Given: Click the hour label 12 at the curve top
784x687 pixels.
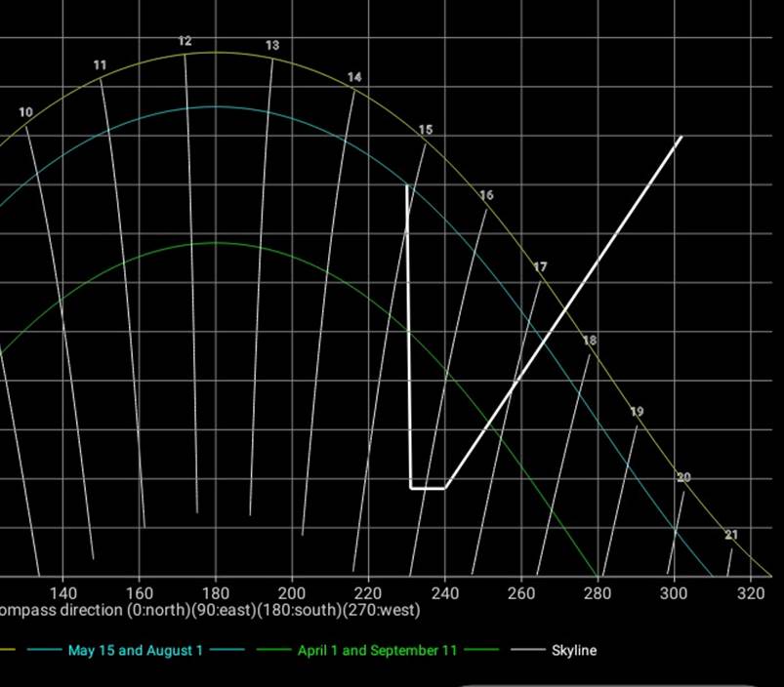Looking at the screenshot, I should (x=185, y=41).
